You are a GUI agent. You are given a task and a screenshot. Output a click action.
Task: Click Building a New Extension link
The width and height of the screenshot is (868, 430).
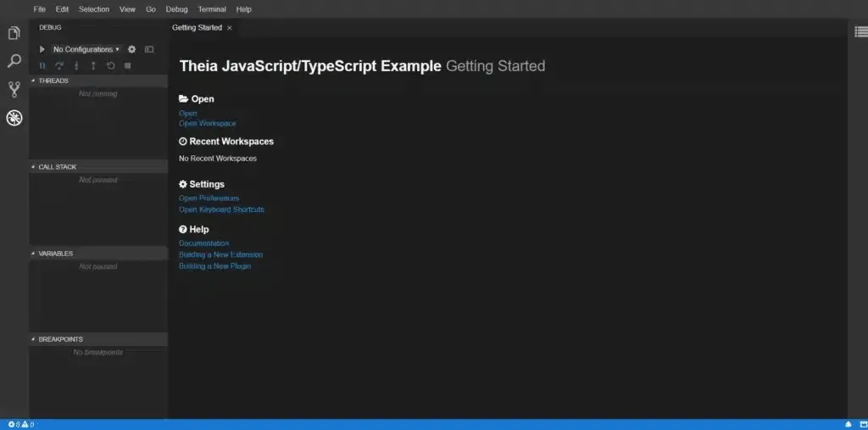click(x=221, y=255)
